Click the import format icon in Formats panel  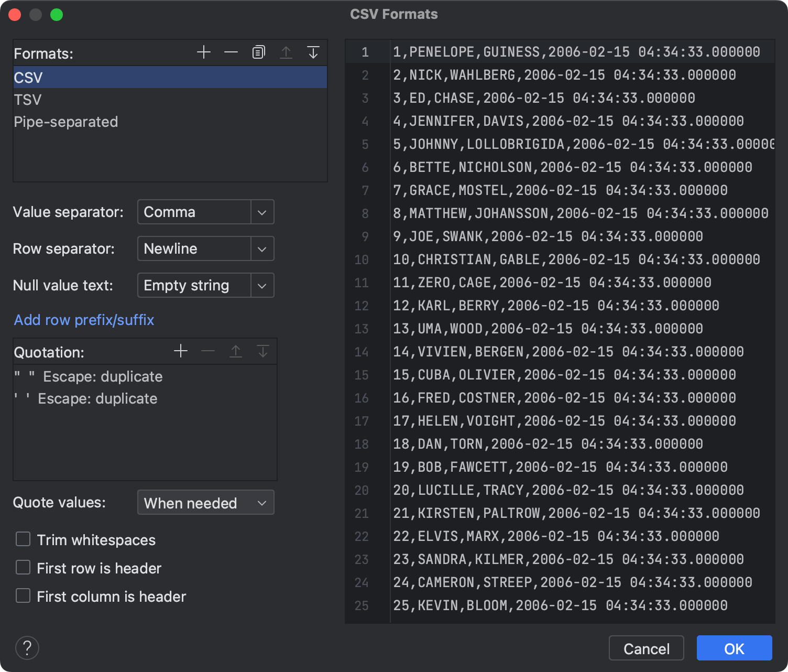(x=313, y=52)
